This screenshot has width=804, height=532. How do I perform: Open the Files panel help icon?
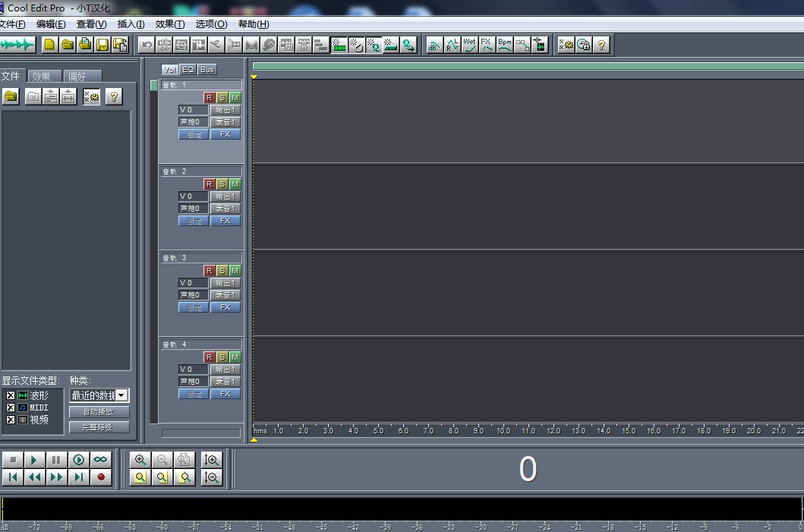coord(114,96)
